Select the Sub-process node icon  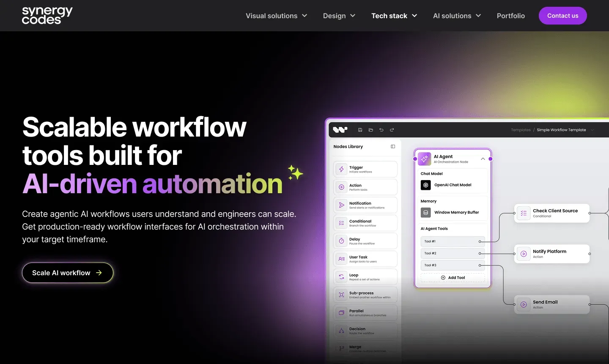(341, 295)
